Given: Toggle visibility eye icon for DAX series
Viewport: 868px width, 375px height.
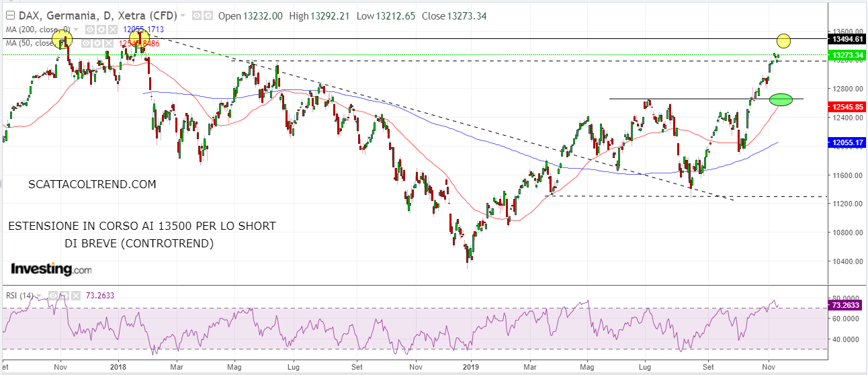Looking at the screenshot, I should [196, 15].
